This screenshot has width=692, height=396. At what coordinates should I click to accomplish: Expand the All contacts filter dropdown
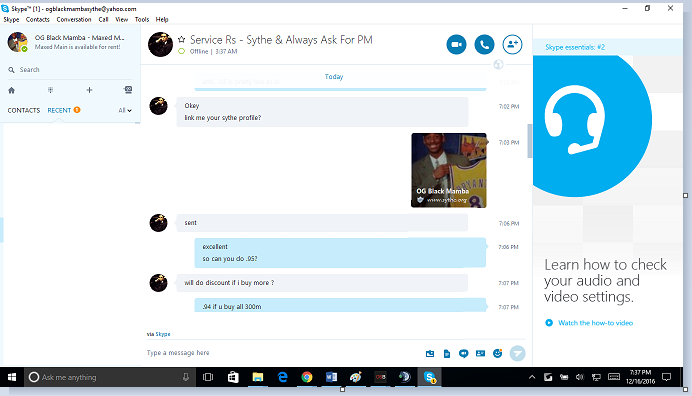click(125, 110)
